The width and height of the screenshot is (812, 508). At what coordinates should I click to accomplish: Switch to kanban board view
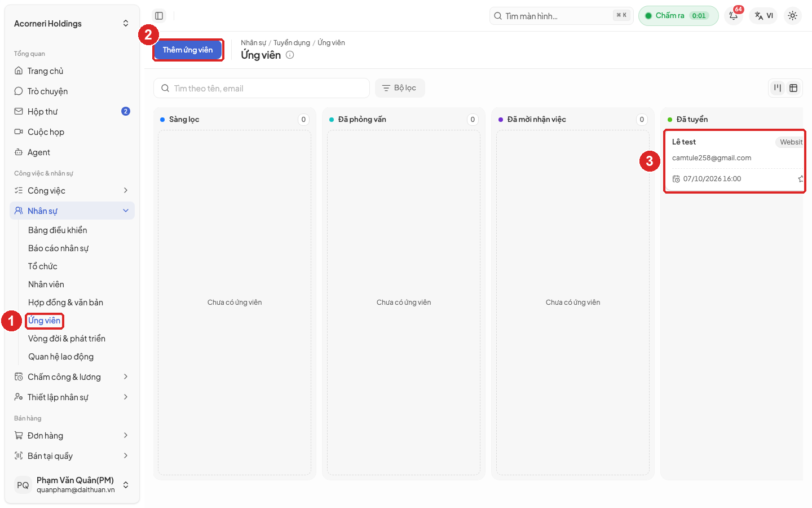pos(778,88)
